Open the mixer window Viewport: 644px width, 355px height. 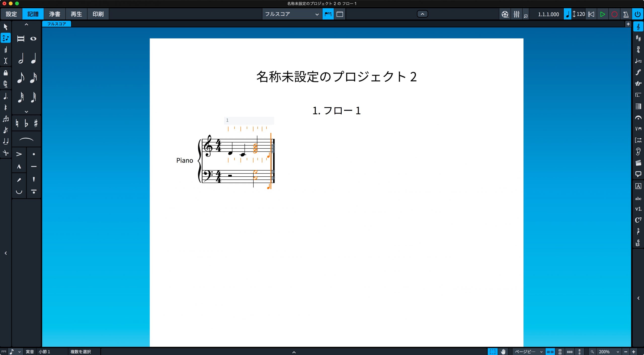coord(516,14)
